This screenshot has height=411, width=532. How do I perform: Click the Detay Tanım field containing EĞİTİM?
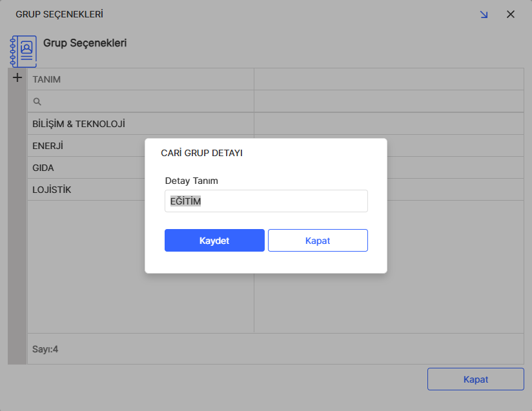[x=266, y=201]
